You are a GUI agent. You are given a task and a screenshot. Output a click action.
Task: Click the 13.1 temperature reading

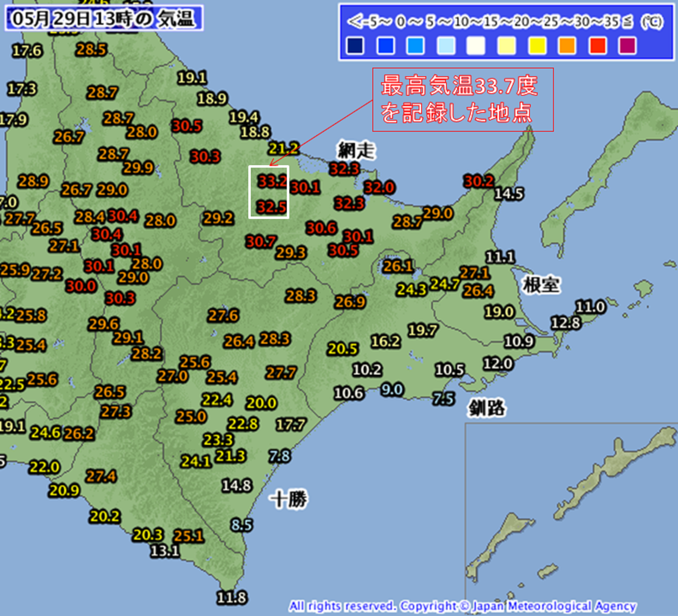pos(165,551)
